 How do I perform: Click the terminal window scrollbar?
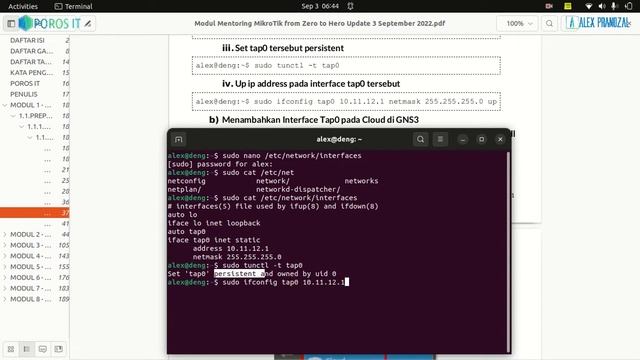[508, 251]
